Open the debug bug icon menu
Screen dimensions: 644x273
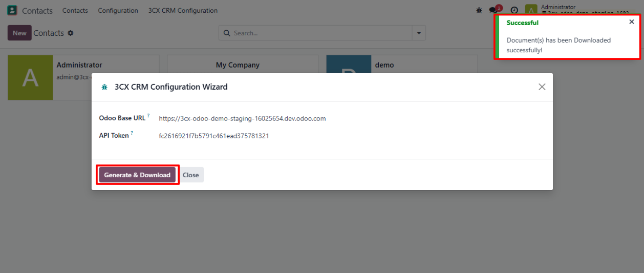tap(479, 10)
